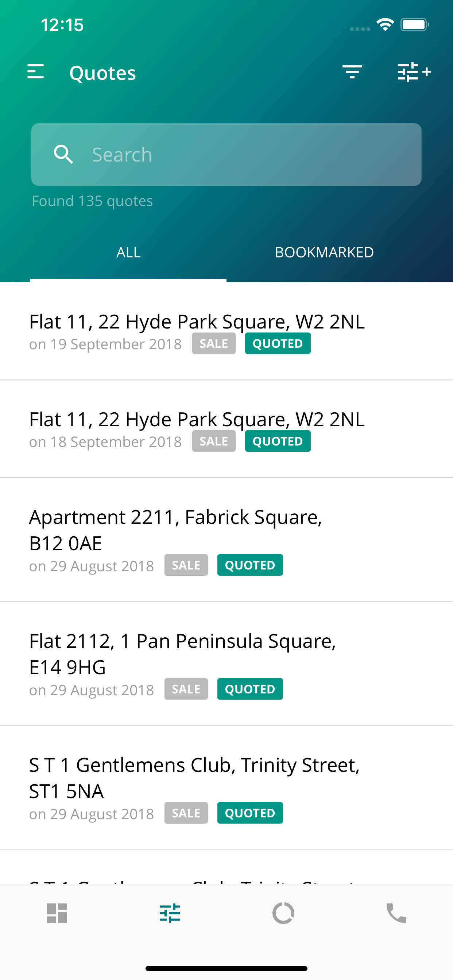Open the dashboard tab icon
The width and height of the screenshot is (453, 980).
point(57,913)
